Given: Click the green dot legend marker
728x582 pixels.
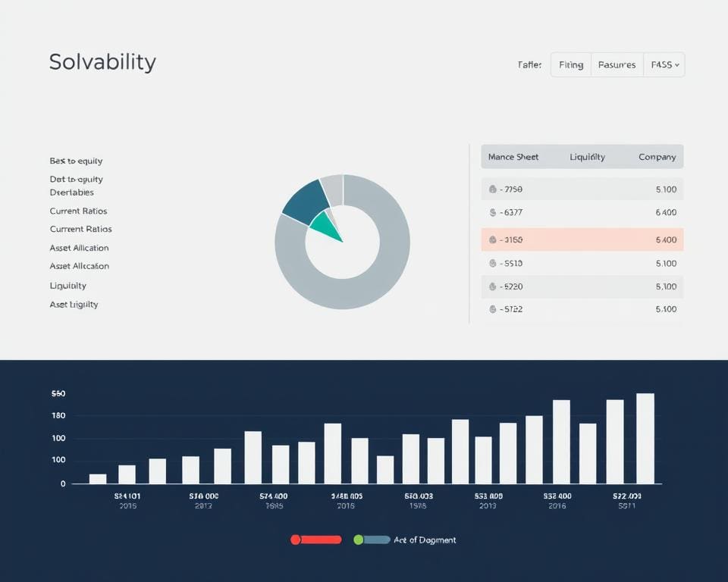Looking at the screenshot, I should coord(359,540).
